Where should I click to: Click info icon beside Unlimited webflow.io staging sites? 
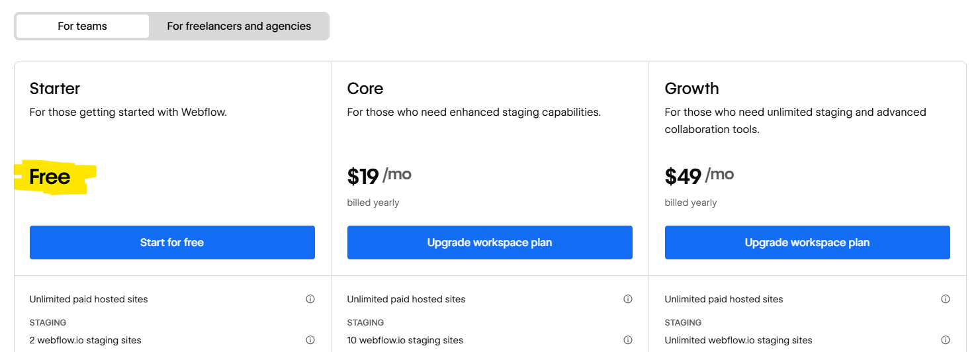click(945, 340)
